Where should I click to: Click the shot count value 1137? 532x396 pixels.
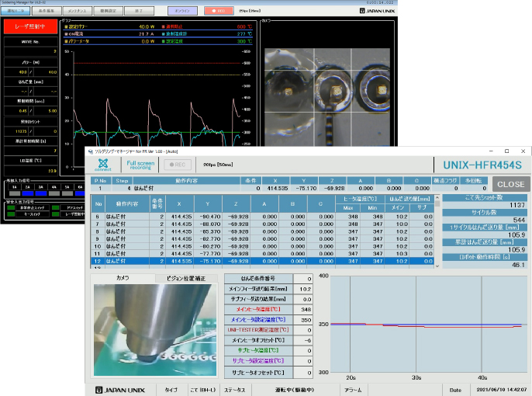[x=517, y=205]
